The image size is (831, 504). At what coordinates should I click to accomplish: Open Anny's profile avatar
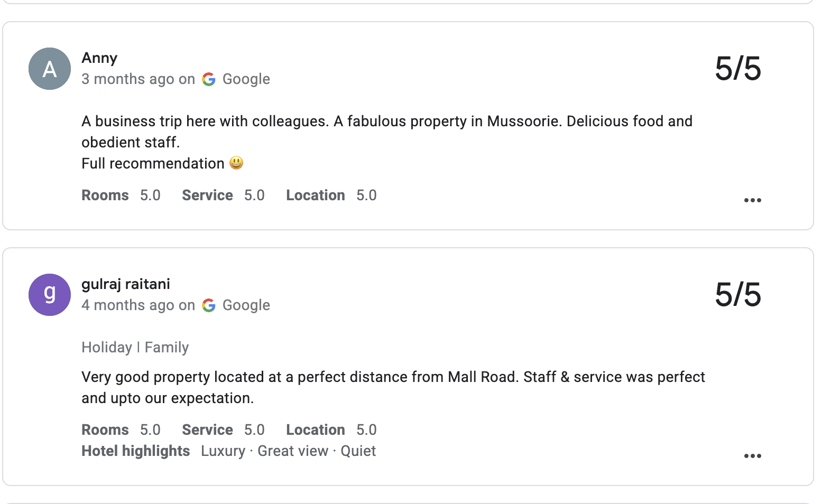tap(49, 69)
